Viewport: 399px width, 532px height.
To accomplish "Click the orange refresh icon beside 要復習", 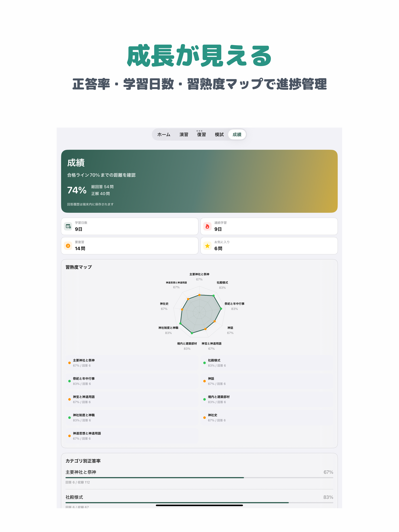I will click(x=68, y=246).
